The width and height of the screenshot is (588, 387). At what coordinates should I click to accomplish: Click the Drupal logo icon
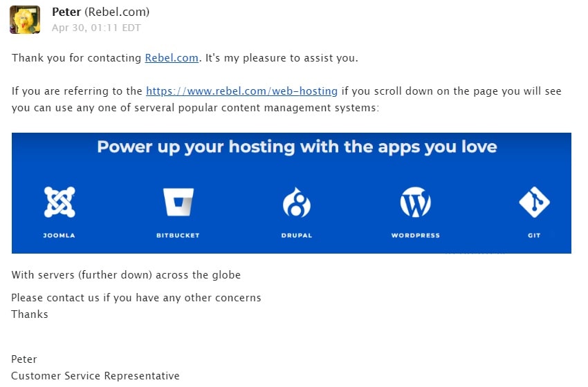[296, 202]
